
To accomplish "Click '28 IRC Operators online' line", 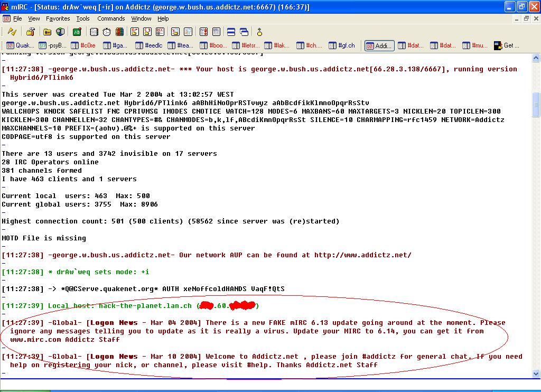I will [x=50, y=162].
